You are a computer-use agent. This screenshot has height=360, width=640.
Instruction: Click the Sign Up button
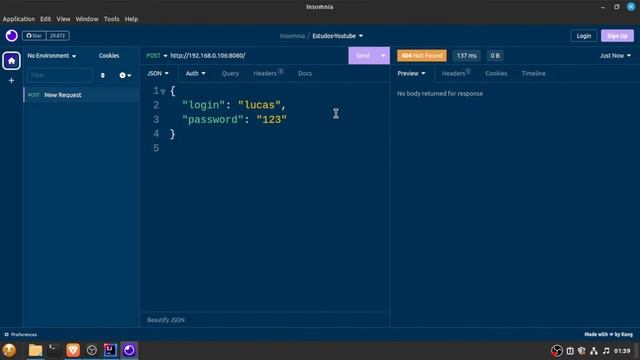point(617,36)
